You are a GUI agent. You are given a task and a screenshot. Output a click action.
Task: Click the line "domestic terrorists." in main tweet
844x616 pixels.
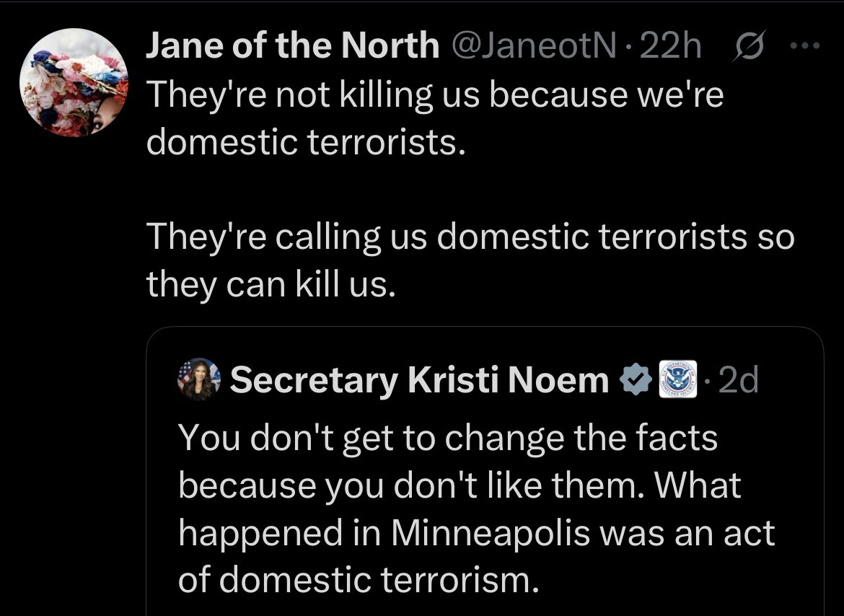tap(302, 143)
